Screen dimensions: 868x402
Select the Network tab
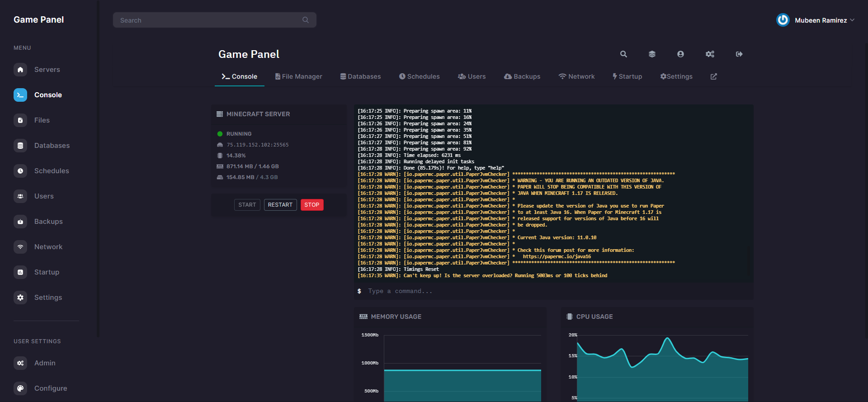576,77
